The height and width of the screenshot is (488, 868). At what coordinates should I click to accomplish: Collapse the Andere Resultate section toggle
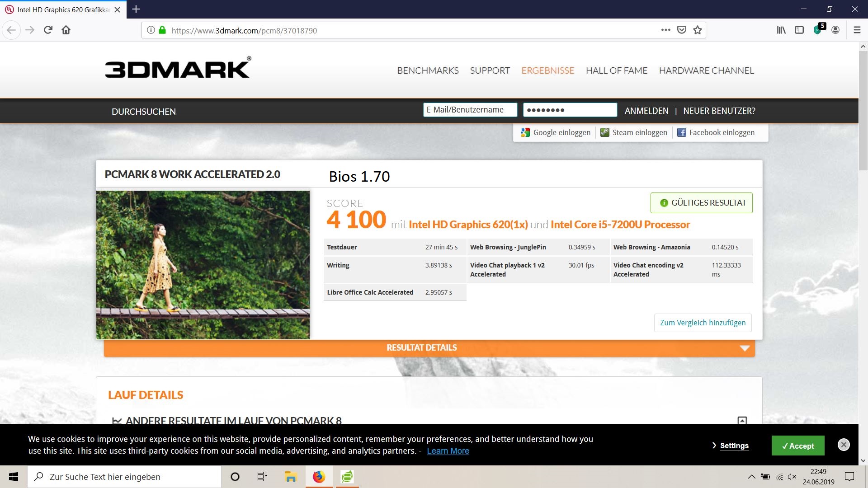point(742,420)
